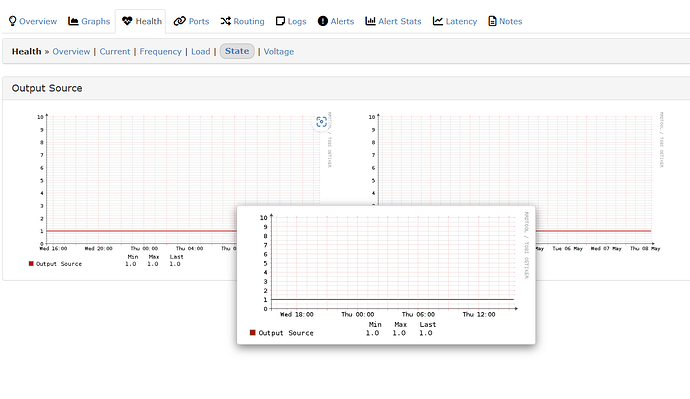Click red Output Source legend swatch in popup
Image resolution: width=690 pixels, height=399 pixels.
pos(253,333)
